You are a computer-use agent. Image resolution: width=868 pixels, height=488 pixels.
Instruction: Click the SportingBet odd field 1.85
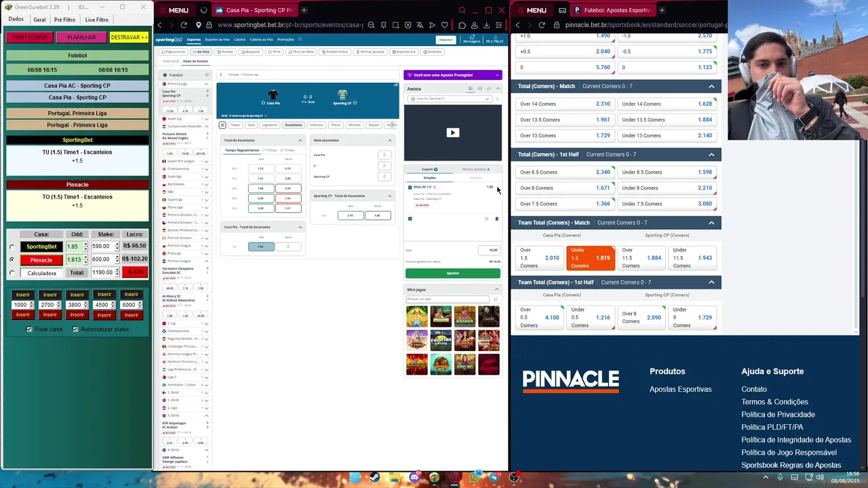[x=74, y=247]
